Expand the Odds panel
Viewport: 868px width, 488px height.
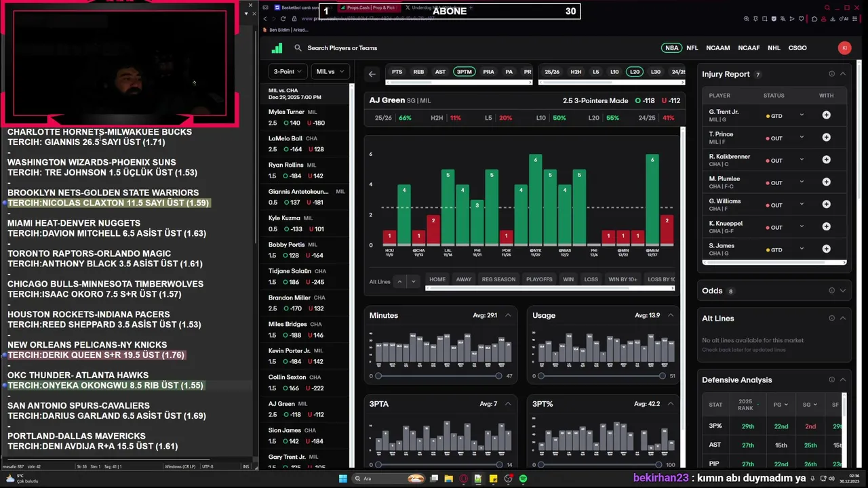tap(843, 291)
